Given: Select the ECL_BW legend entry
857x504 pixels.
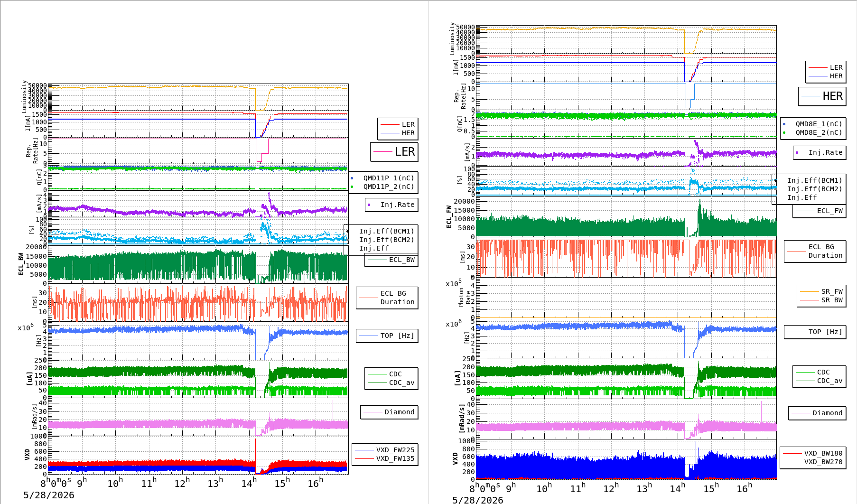Looking at the screenshot, I should pos(391,260).
